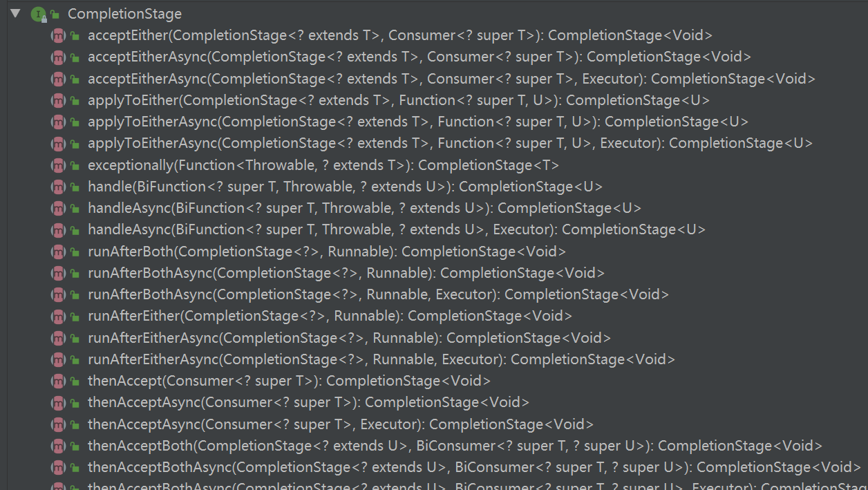Click the method icon beside thenAcceptBoth
This screenshot has height=490, width=868.
[x=57, y=446]
